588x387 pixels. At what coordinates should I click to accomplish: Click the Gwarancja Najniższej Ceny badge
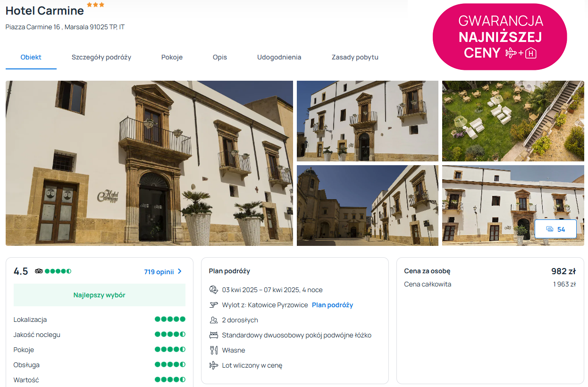(500, 37)
